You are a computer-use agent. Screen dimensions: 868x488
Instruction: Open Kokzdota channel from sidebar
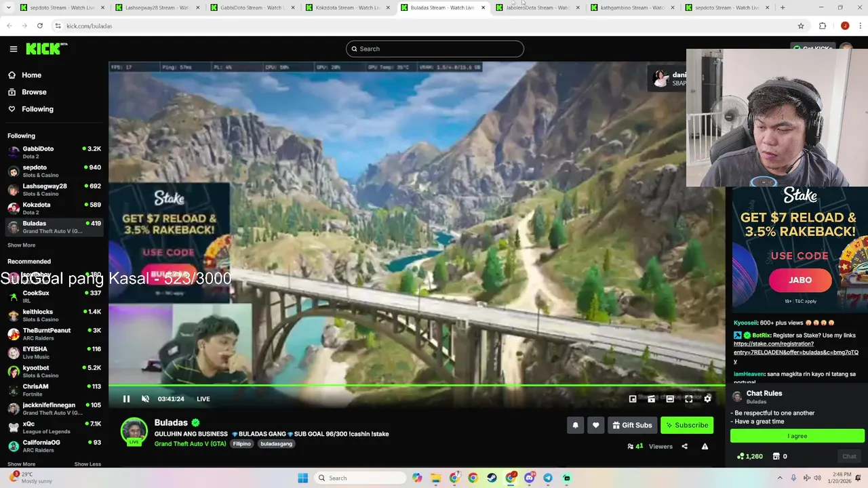tap(54, 208)
